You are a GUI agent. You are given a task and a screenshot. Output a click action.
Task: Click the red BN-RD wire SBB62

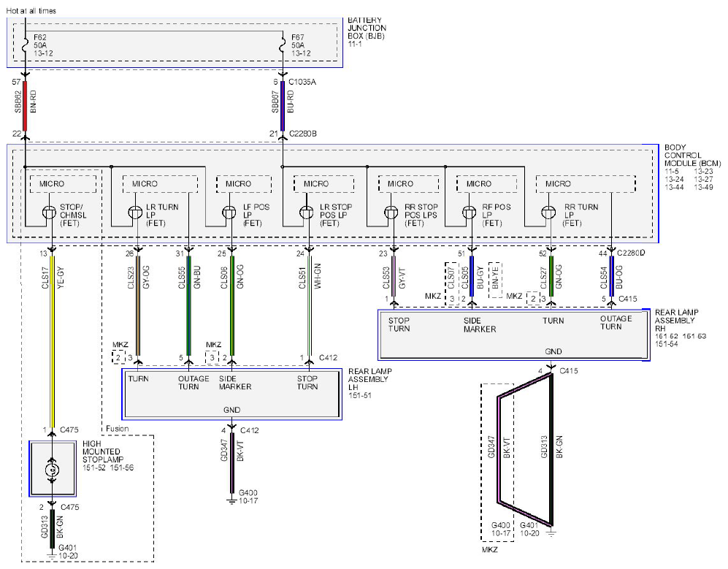click(25, 106)
